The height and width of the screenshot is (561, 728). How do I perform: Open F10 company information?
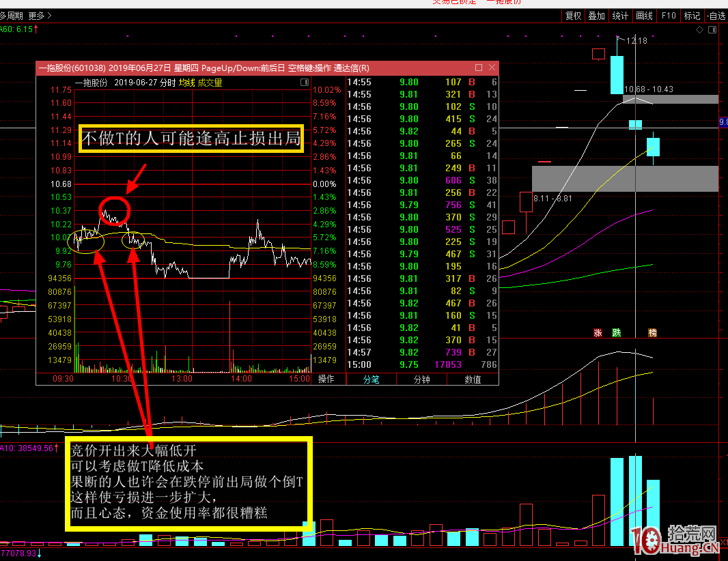point(669,16)
